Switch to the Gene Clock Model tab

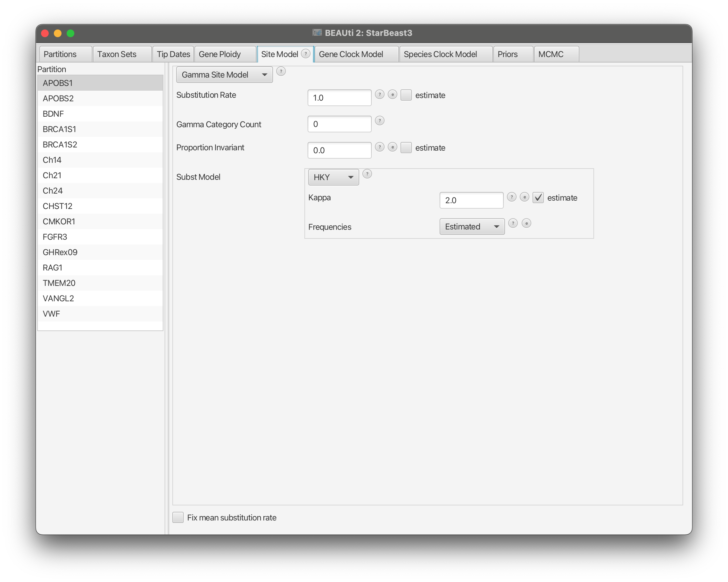(351, 54)
